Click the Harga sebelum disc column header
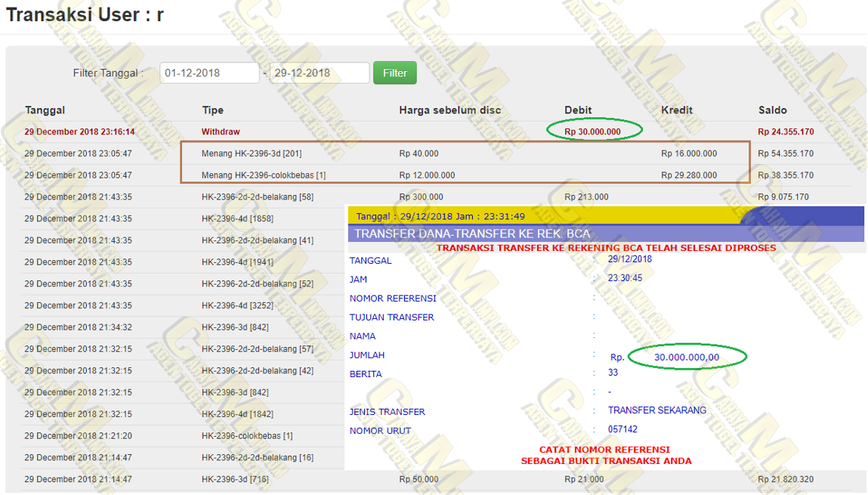This screenshot has height=495, width=868. [449, 110]
